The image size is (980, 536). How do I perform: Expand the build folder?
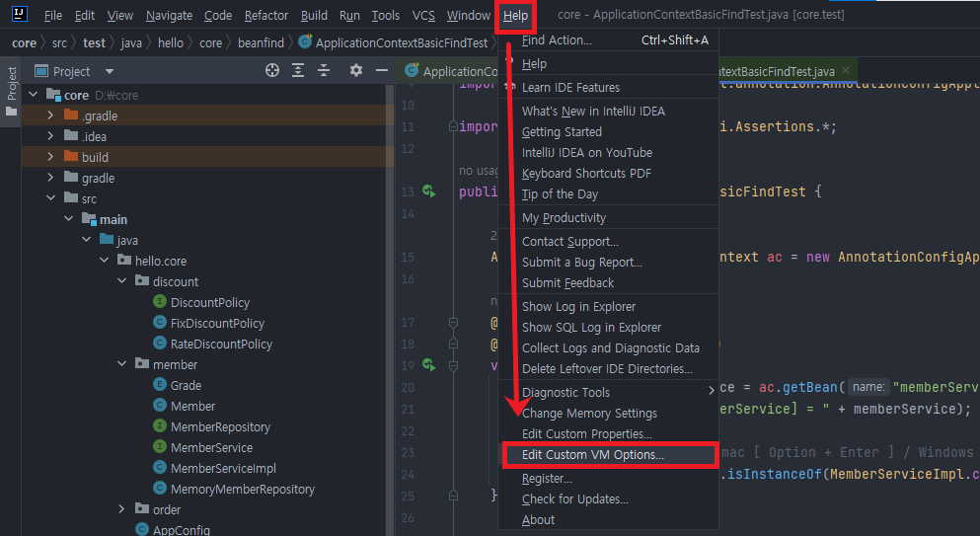(x=50, y=156)
